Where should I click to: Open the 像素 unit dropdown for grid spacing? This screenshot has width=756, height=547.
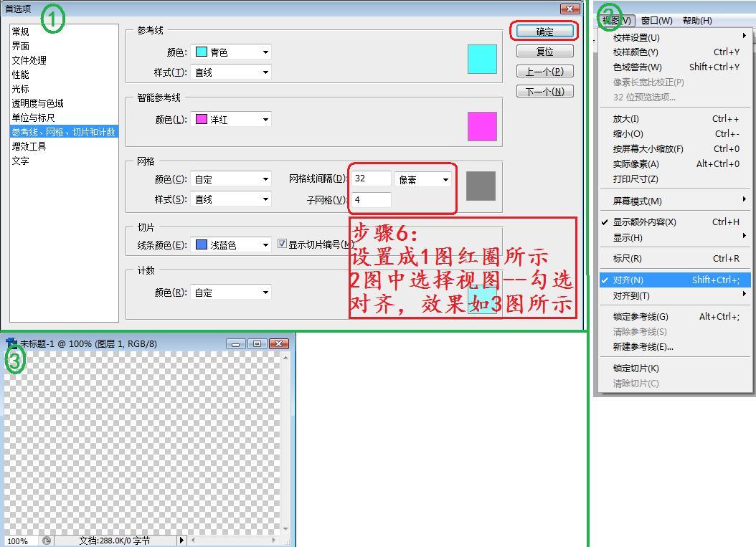(423, 180)
